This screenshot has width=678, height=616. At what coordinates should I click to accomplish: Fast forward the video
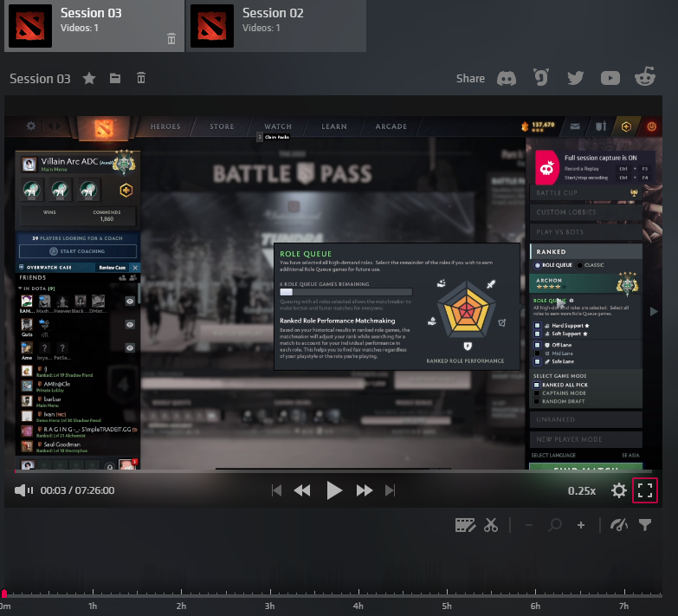(365, 490)
